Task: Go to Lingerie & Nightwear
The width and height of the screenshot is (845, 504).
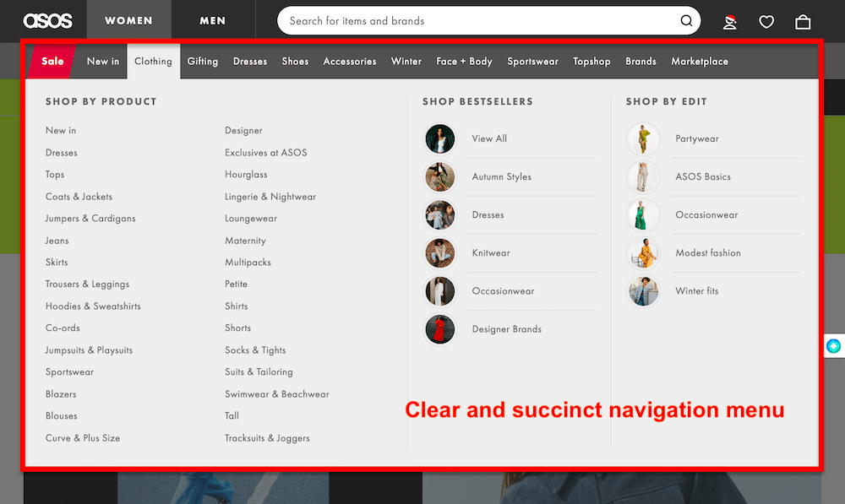Action: [270, 197]
